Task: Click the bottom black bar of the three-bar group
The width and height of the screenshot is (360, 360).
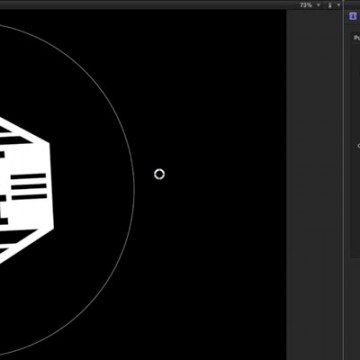Action: coord(30,197)
